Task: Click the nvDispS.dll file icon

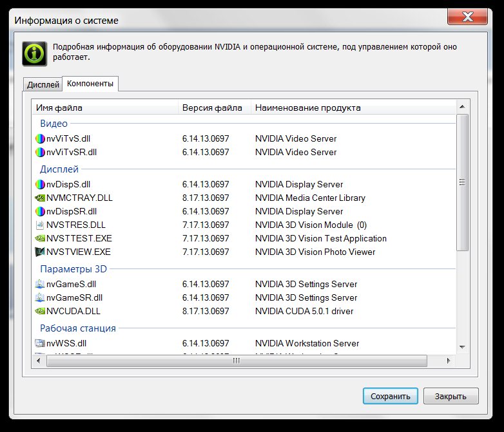Action: 40,184
